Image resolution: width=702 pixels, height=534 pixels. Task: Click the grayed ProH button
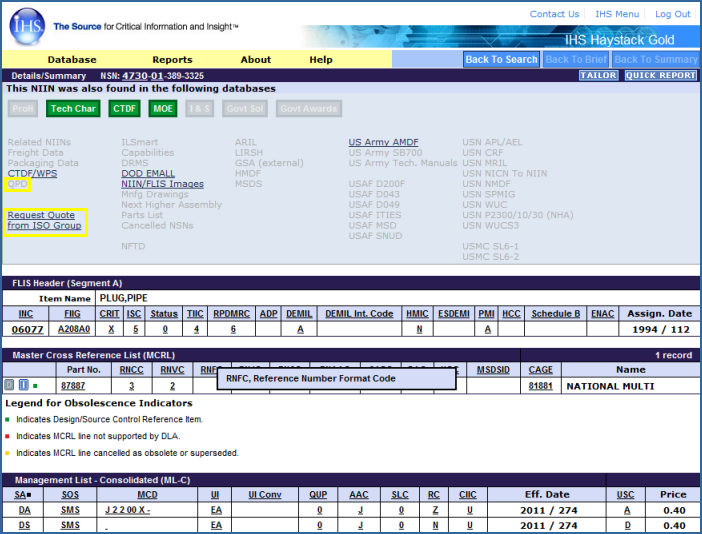(23, 109)
